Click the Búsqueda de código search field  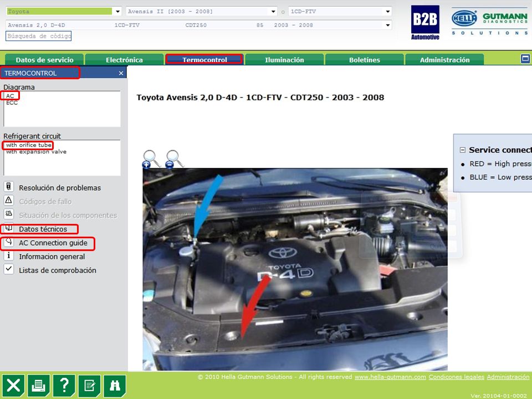(x=38, y=36)
